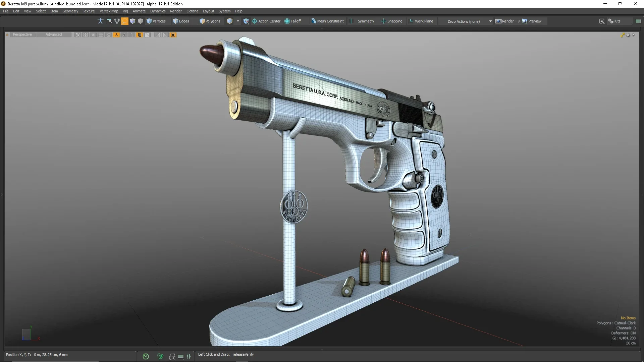Click the second circle-in-square viewport icon
Screen dimensions: 644x362
165,35
